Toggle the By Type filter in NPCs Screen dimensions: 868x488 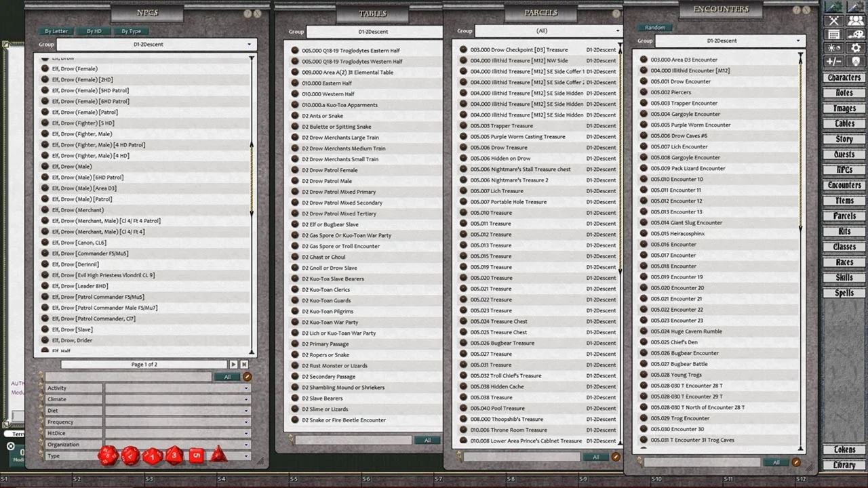pyautogui.click(x=131, y=31)
